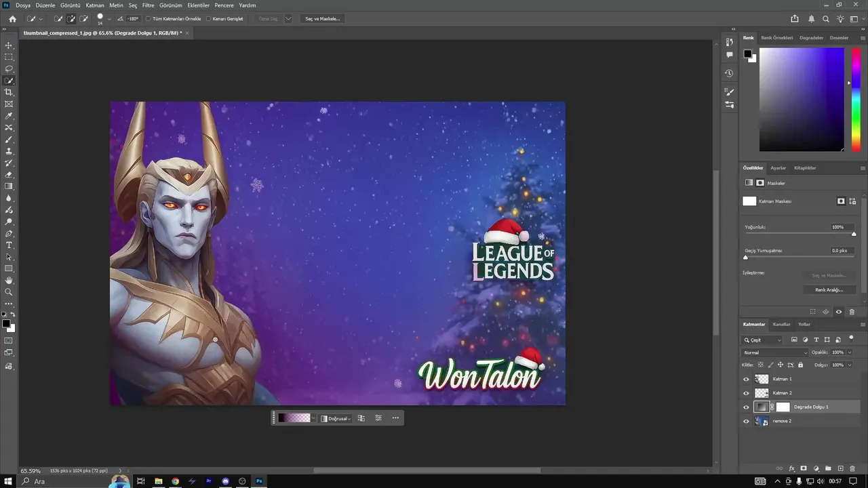868x488 pixels.
Task: Open the Opaklık value dropdown arrow
Action: [848, 352]
